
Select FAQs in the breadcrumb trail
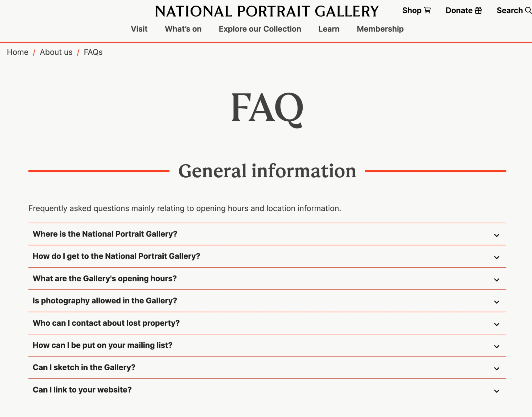[93, 52]
